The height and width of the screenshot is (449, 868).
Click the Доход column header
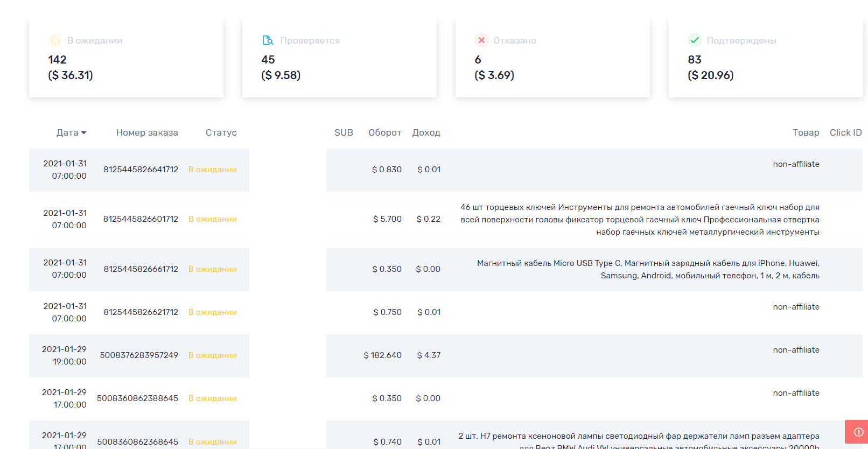pyautogui.click(x=426, y=133)
